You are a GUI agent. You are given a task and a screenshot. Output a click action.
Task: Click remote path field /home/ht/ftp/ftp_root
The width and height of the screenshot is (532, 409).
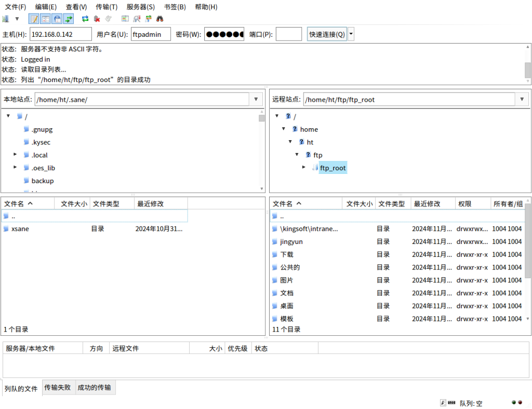coord(409,99)
